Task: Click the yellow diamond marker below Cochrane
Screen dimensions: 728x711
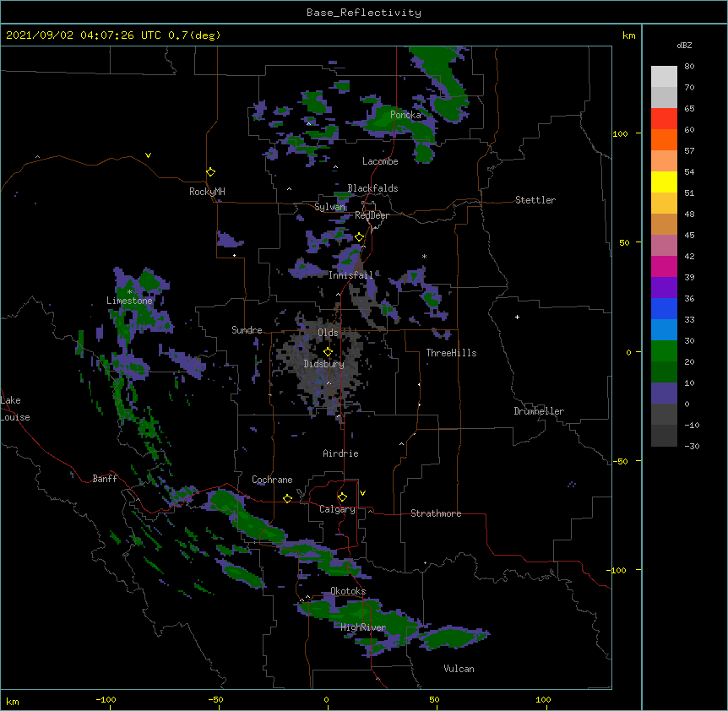Action: point(287,498)
